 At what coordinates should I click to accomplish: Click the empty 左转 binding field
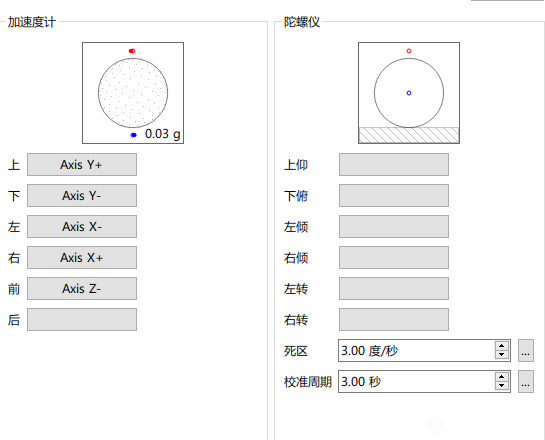pos(394,288)
